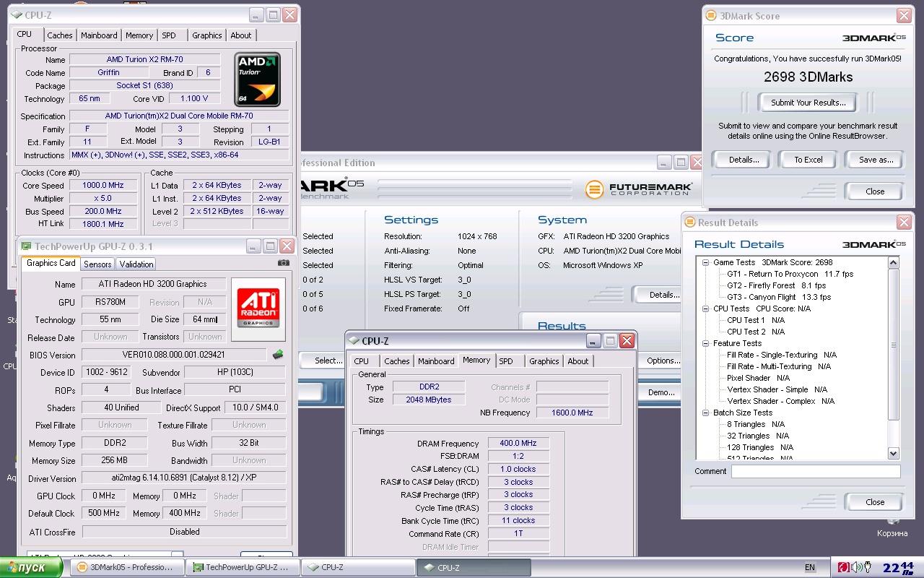The image size is (924, 578).
Task: Open the SPD tab in top CPU-Z window
Action: tap(169, 35)
